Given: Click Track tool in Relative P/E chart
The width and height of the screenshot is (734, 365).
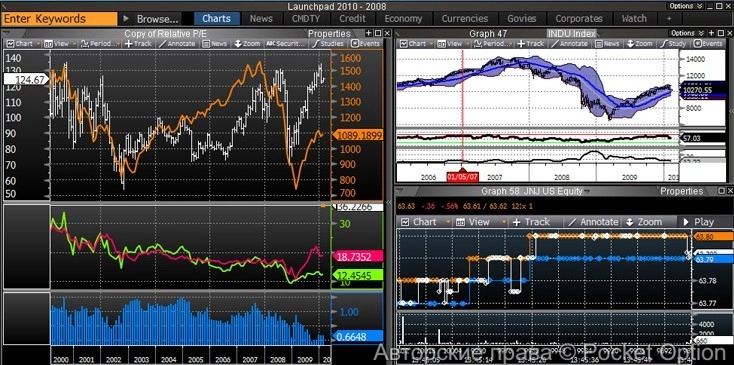Looking at the screenshot, I should coord(138,44).
